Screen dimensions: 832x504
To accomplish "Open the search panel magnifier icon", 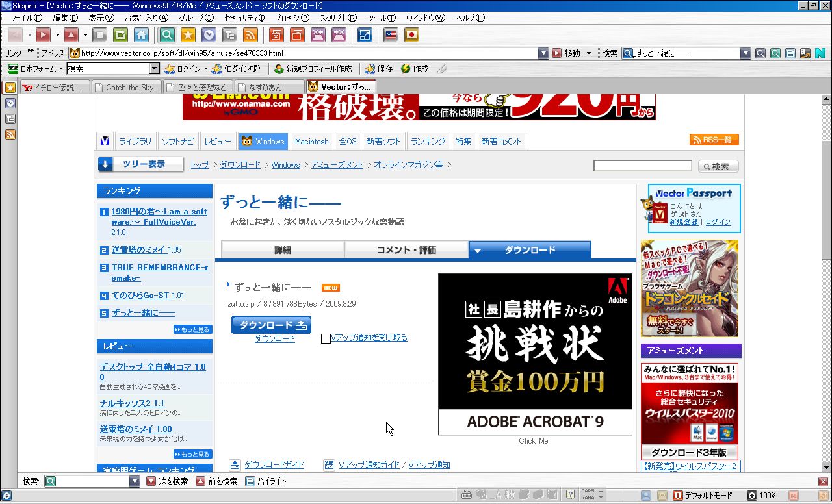I will coord(167,35).
